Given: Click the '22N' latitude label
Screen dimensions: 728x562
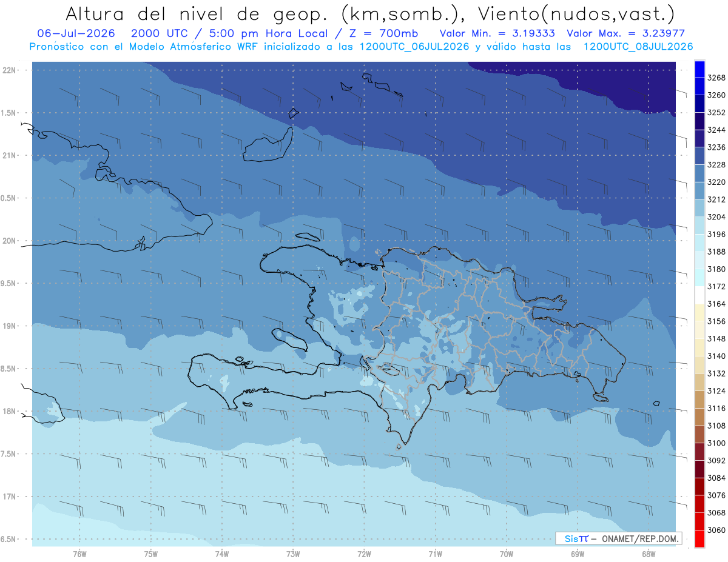Looking at the screenshot, I should click(x=10, y=70).
